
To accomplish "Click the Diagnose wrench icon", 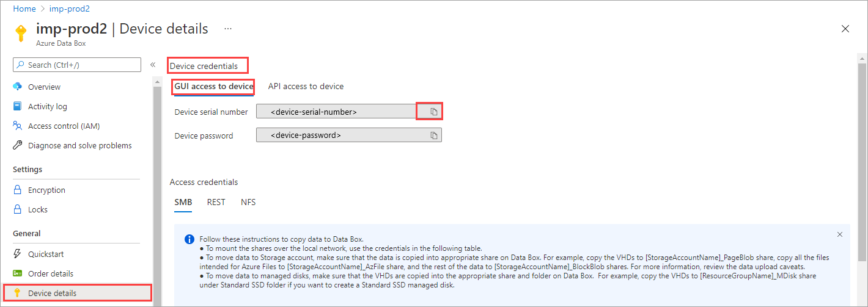I will (17, 145).
